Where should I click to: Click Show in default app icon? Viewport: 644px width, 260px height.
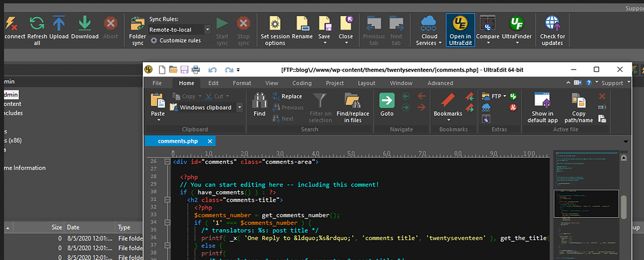click(542, 100)
